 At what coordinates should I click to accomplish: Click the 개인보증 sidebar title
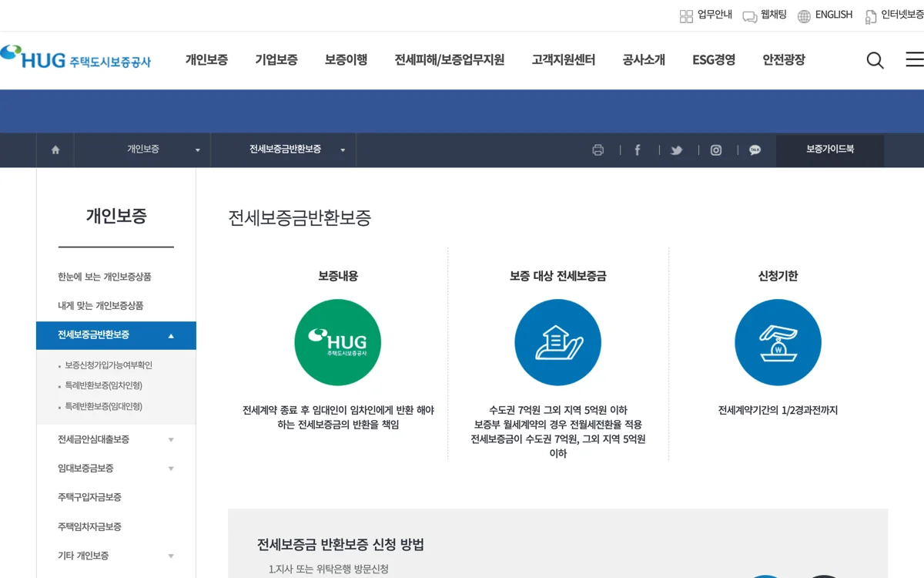(116, 217)
